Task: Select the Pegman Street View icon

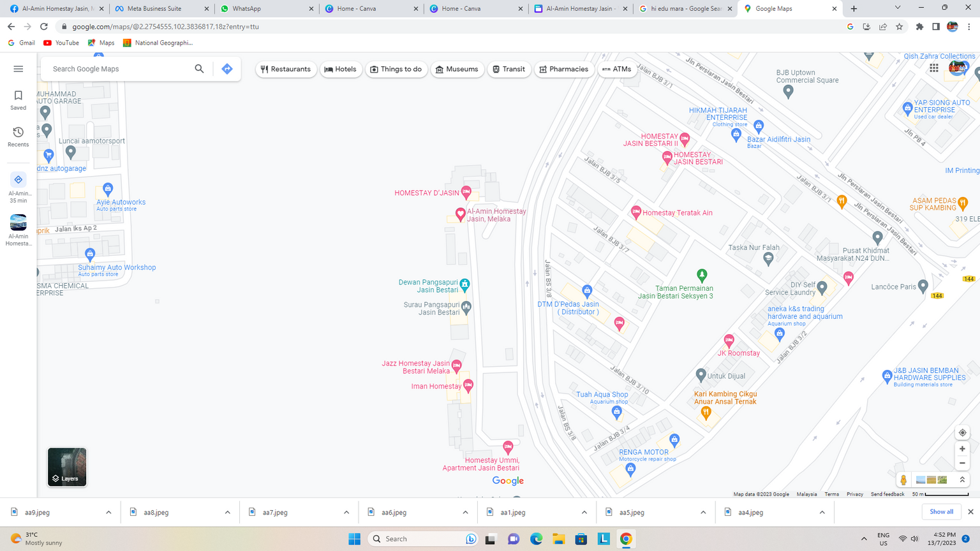Action: coord(903,480)
